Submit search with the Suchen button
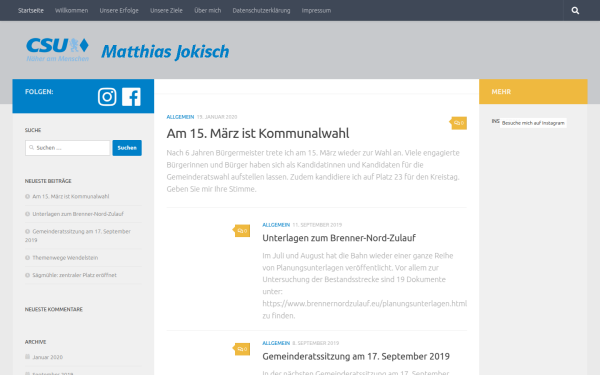 click(x=127, y=148)
